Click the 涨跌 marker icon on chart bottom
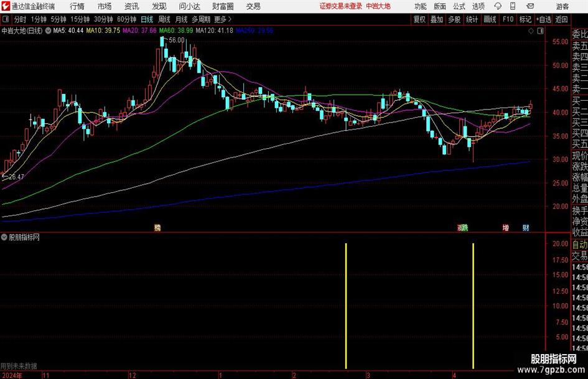Screen dimensions: 588x379 point(463,228)
